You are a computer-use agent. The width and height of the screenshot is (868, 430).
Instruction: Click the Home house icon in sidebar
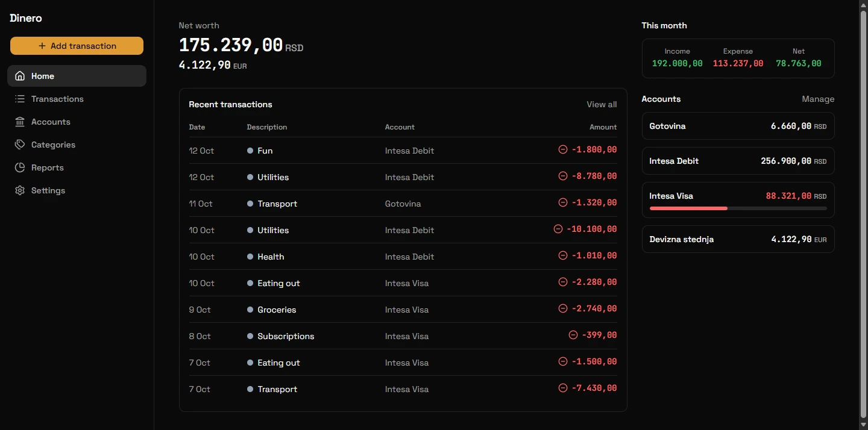click(x=20, y=76)
